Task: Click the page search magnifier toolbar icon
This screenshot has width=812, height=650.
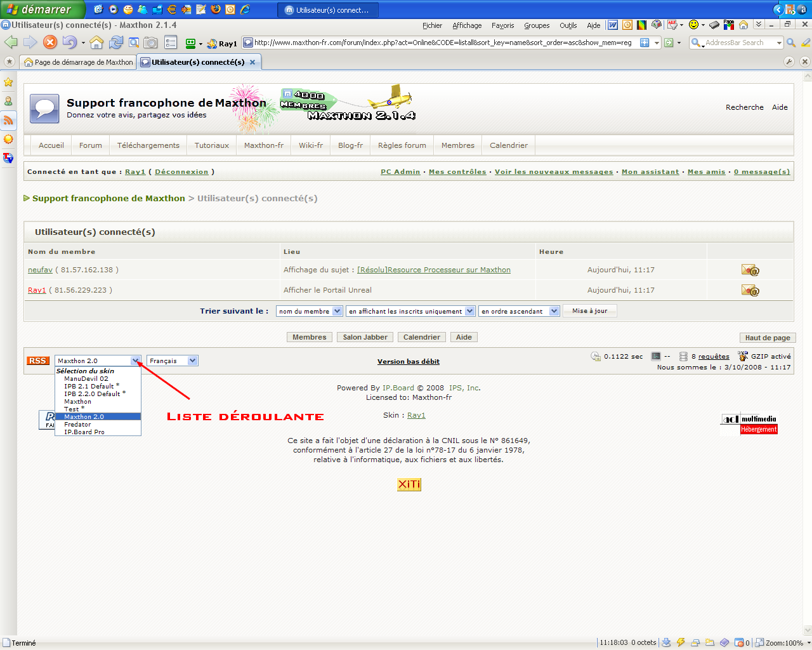Action: [134, 43]
